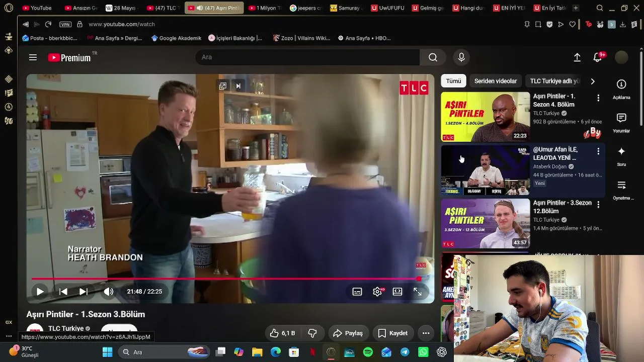Enter fullscreen video mode
The width and height of the screenshot is (644, 362).
pyautogui.click(x=418, y=292)
